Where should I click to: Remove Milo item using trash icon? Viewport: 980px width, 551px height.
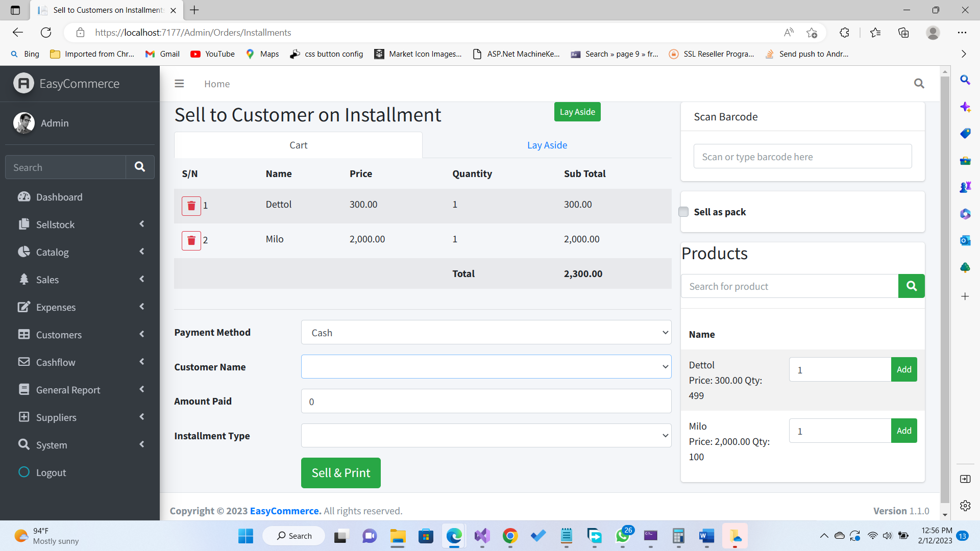pos(191,240)
